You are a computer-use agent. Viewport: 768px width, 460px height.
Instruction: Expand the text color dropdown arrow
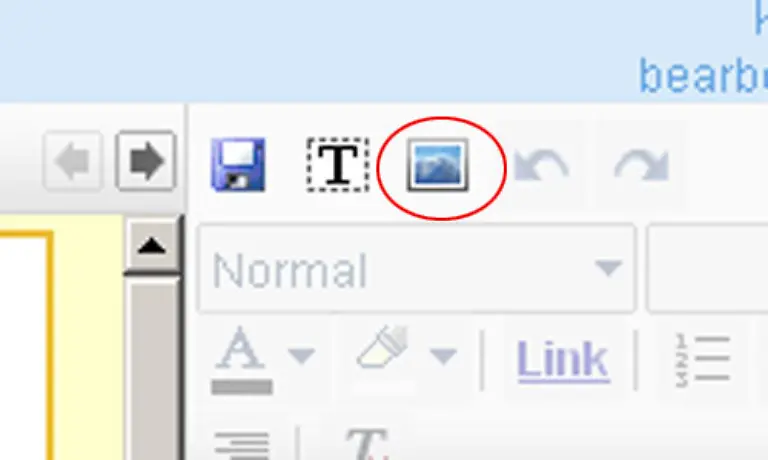[x=301, y=355]
